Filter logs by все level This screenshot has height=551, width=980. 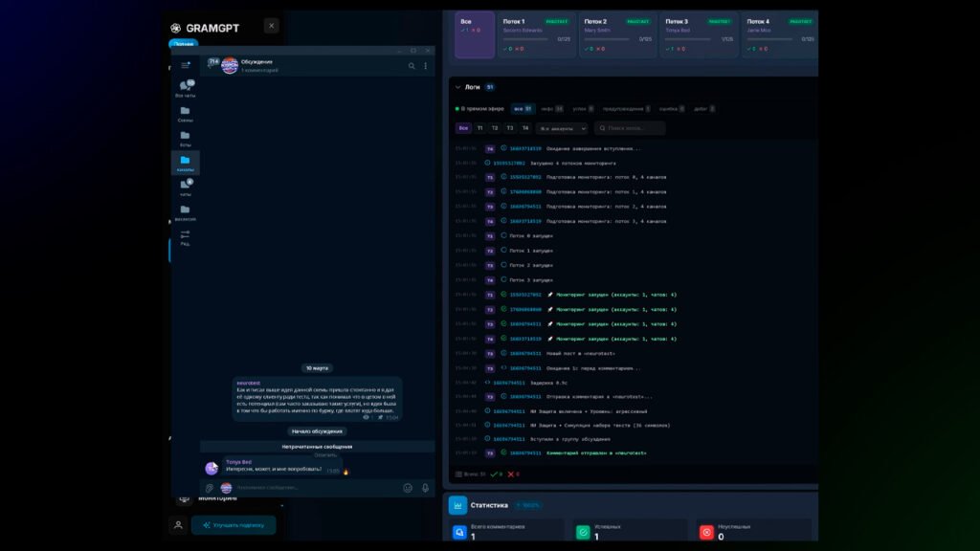pos(523,109)
